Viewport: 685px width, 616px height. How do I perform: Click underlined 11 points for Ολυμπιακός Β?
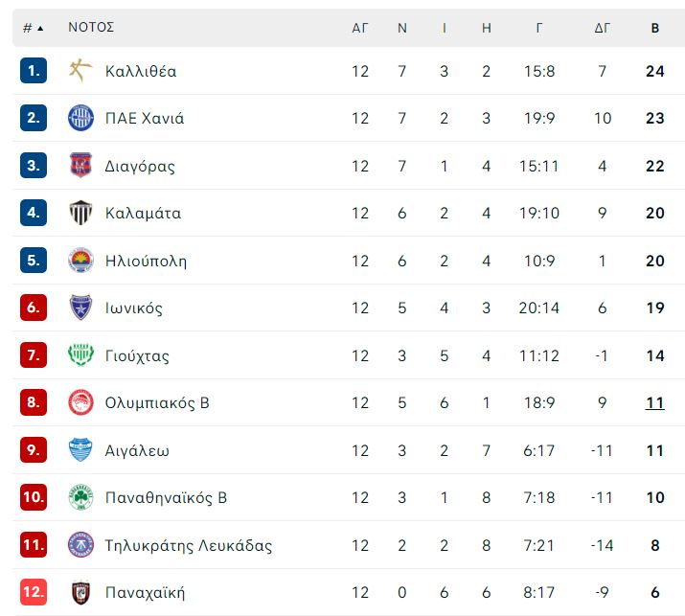click(655, 402)
